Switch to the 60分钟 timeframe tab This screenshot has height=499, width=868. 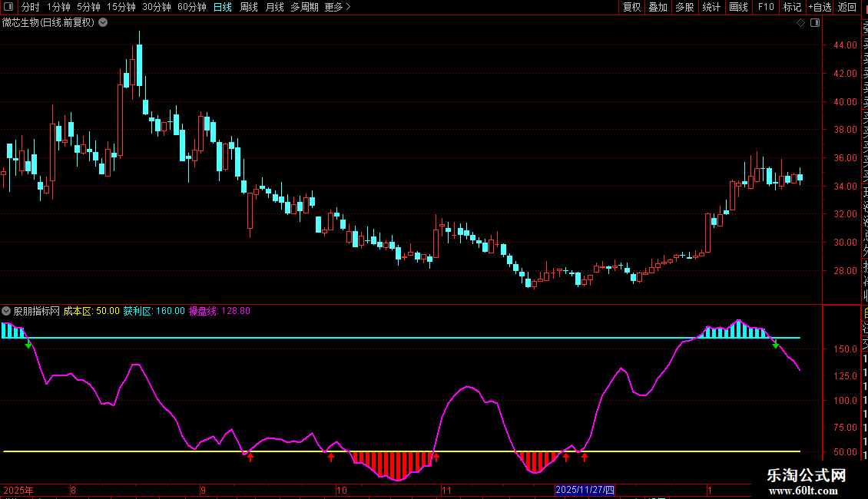click(191, 7)
